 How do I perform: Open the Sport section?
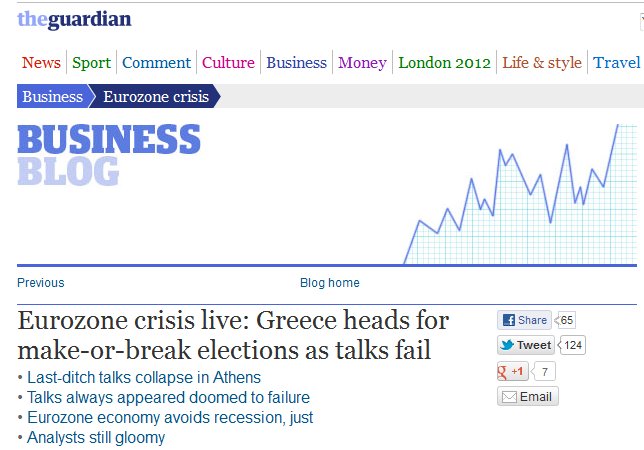click(91, 63)
